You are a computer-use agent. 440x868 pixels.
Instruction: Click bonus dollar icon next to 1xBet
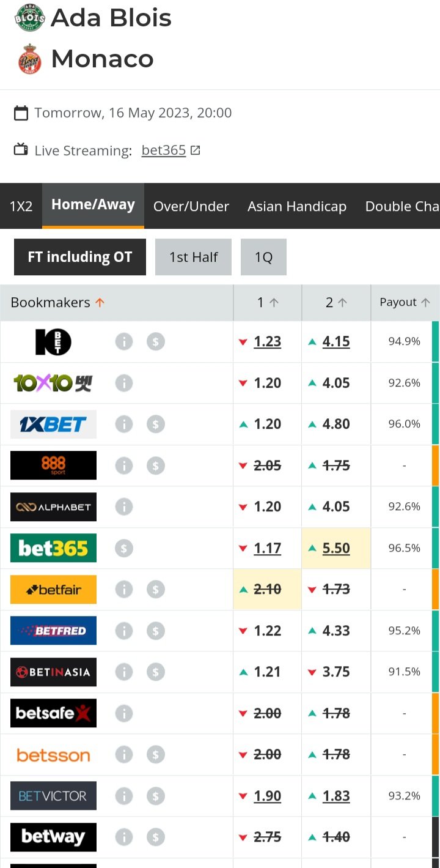point(156,424)
